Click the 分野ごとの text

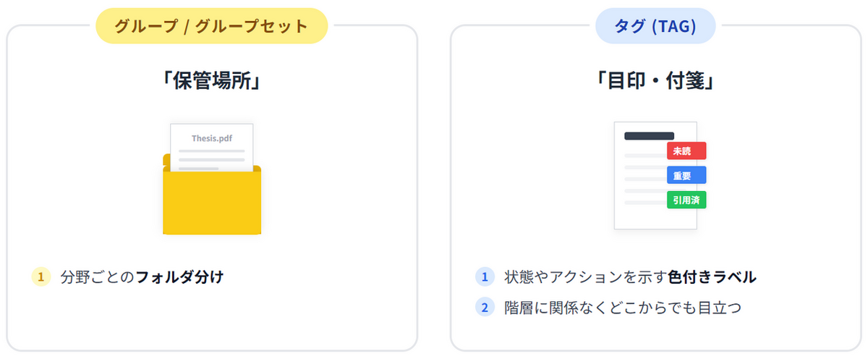98,276
